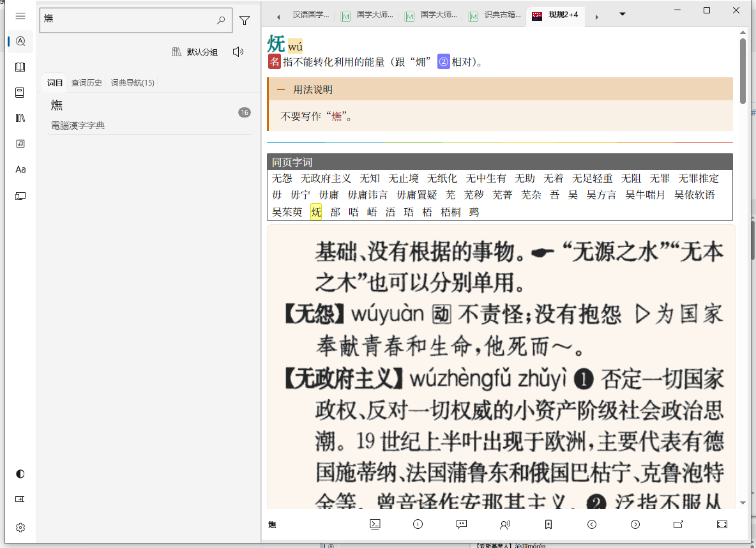This screenshot has width=756, height=548.
Task: Go back with the left arrow circle button
Action: [592, 524]
